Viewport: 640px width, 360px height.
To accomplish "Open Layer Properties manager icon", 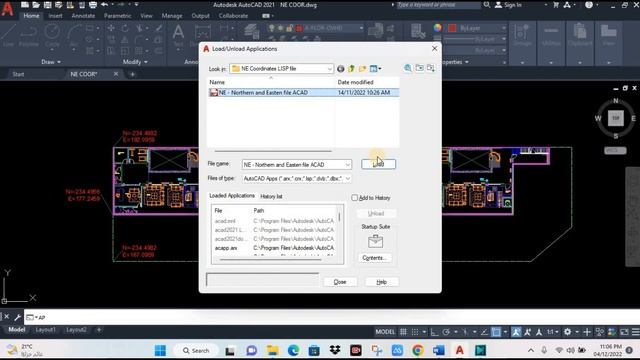I will tap(252, 31).
